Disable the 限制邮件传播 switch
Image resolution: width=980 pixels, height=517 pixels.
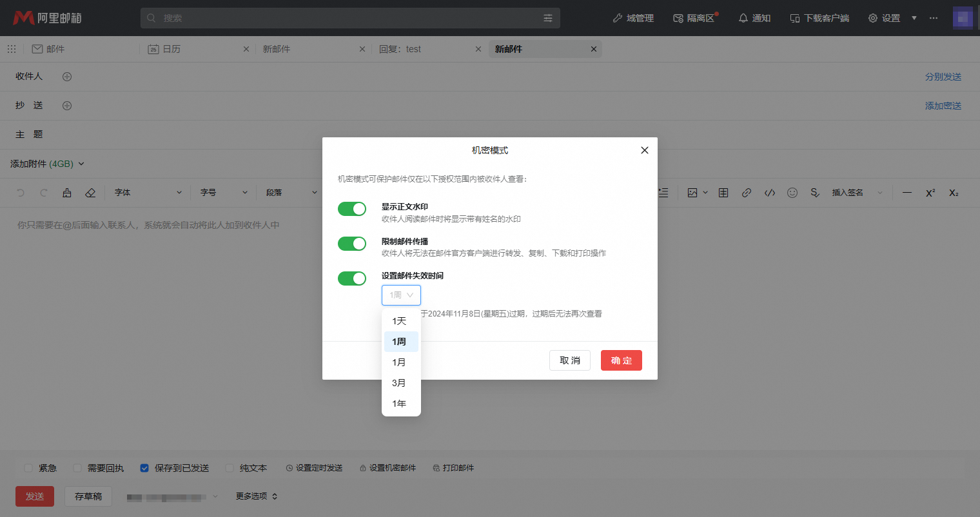(x=352, y=244)
